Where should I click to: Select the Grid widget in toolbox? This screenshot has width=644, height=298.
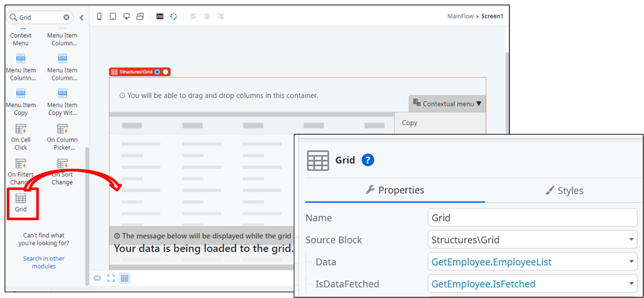21,203
